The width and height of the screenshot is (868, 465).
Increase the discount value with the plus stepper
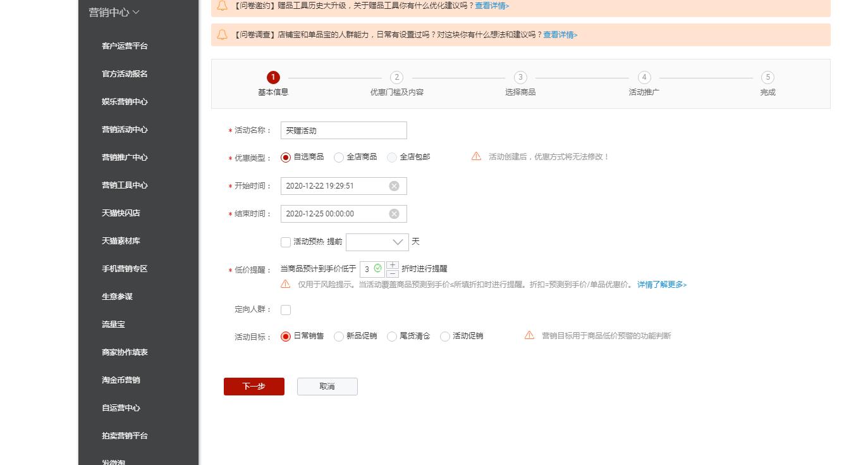tap(393, 264)
